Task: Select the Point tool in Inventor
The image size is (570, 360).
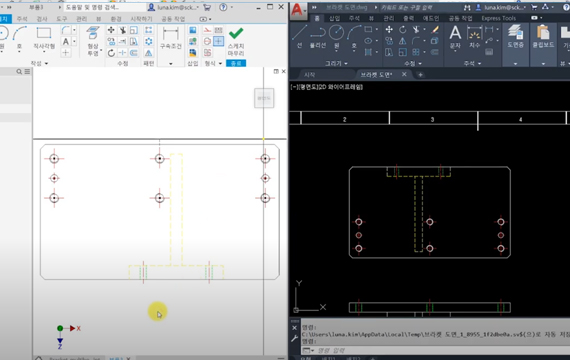Action: coord(66,53)
